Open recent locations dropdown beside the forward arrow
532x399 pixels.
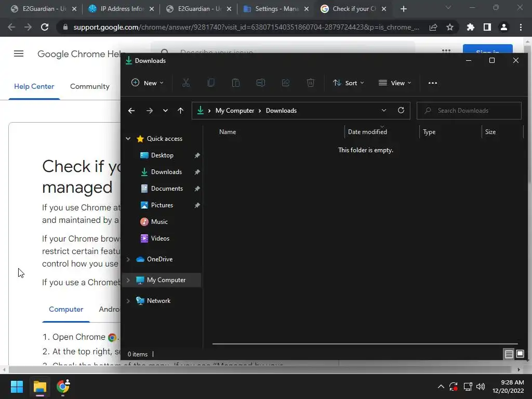(165, 111)
